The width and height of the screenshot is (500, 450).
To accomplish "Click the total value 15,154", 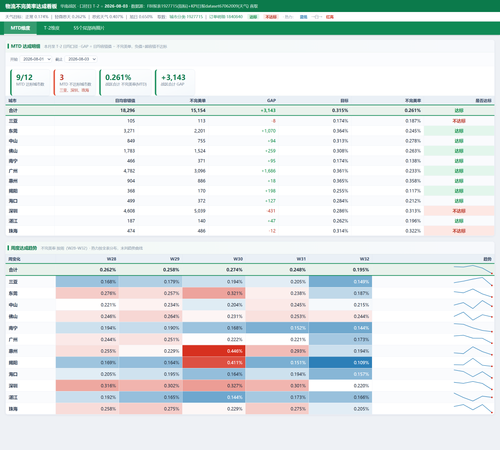I will [x=198, y=110].
